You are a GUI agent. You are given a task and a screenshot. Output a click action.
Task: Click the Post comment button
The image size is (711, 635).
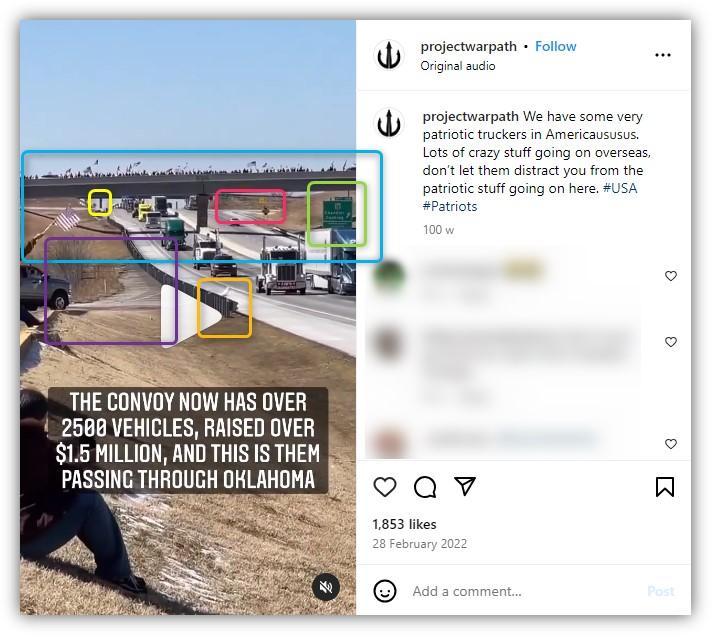(x=661, y=591)
